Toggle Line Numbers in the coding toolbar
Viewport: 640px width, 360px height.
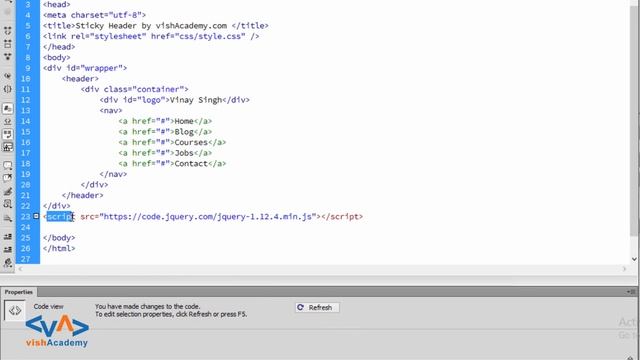point(7,109)
